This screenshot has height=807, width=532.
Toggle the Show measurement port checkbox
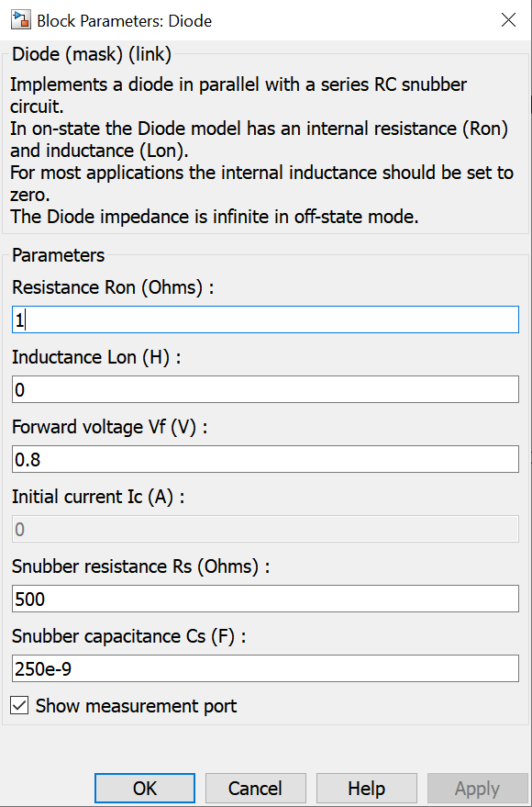(19, 706)
